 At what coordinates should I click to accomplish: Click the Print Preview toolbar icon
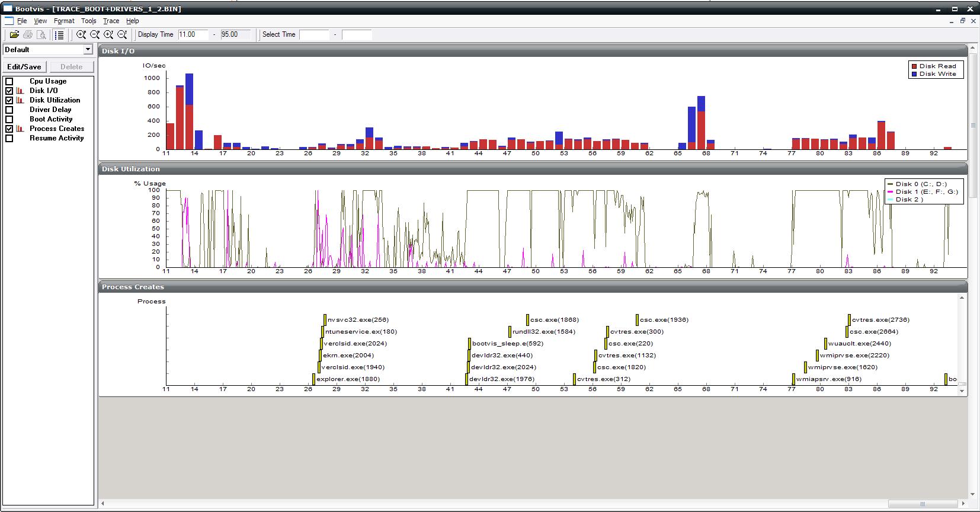coord(41,35)
